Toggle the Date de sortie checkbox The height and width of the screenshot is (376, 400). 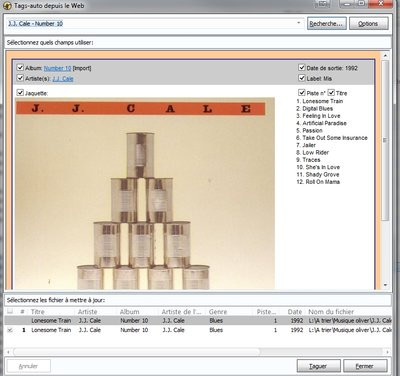point(302,68)
